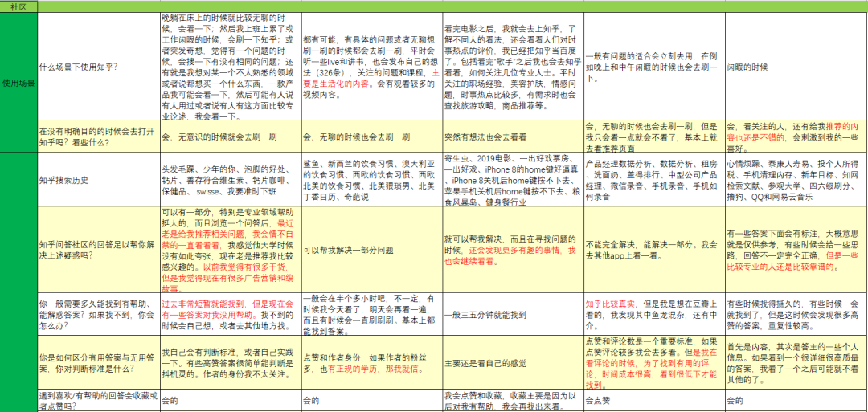This screenshot has height=412, width=868.
Task: Click the answer starting 可以有一部分，特别是专业领域
Action: tap(231, 250)
